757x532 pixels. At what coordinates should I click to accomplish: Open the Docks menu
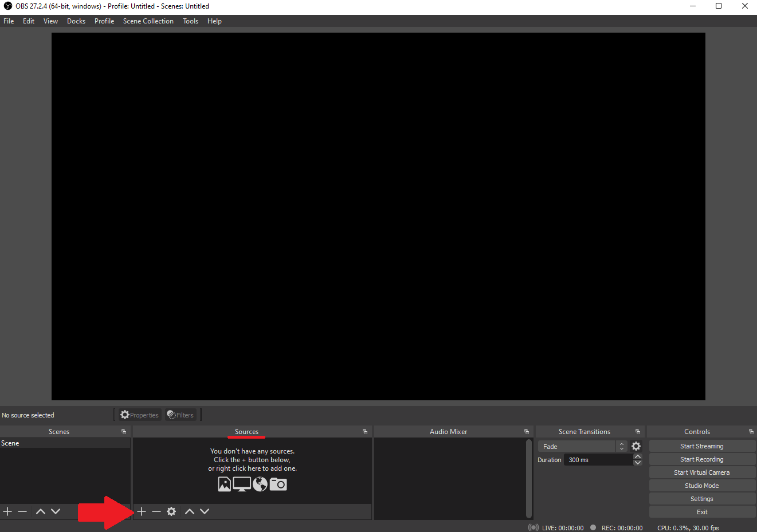76,21
